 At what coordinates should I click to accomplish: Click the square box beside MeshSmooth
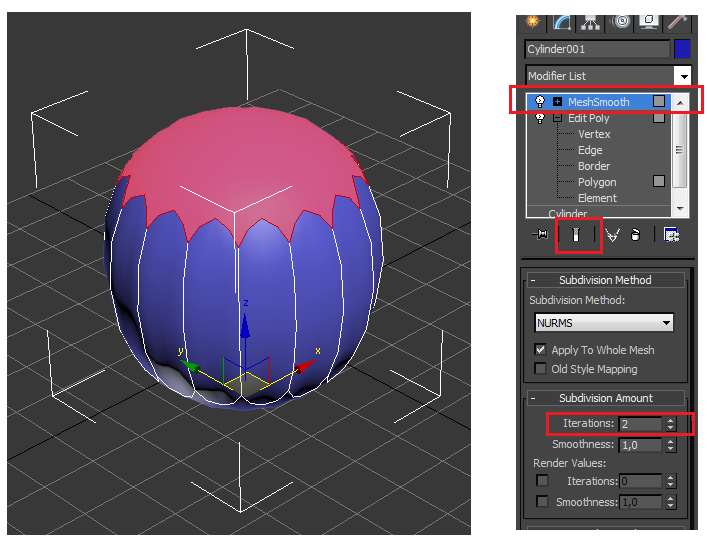click(659, 101)
